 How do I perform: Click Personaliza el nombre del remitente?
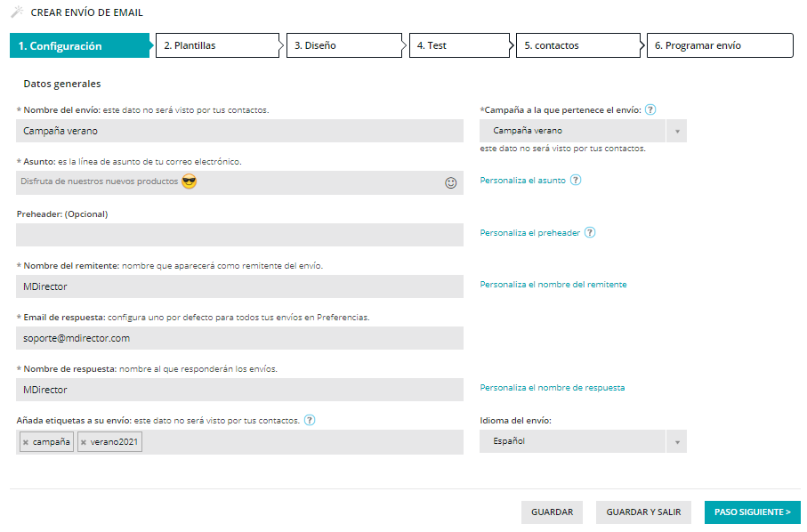pyautogui.click(x=553, y=286)
